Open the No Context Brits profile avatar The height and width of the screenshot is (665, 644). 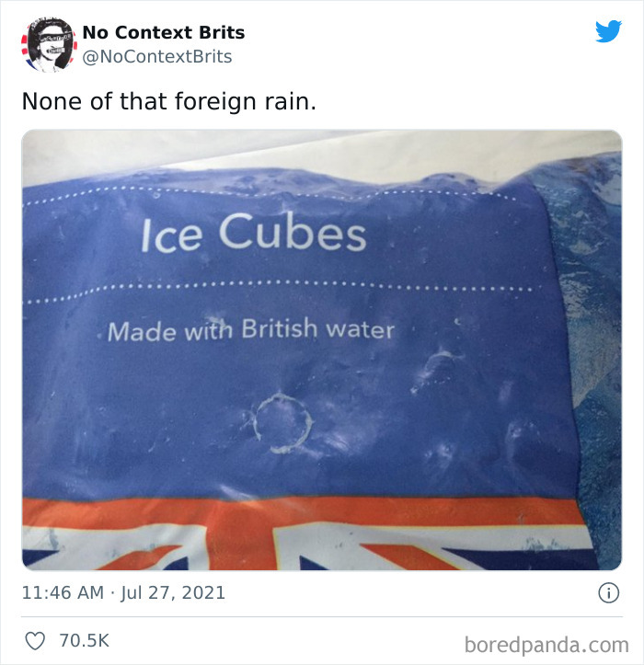click(x=49, y=44)
